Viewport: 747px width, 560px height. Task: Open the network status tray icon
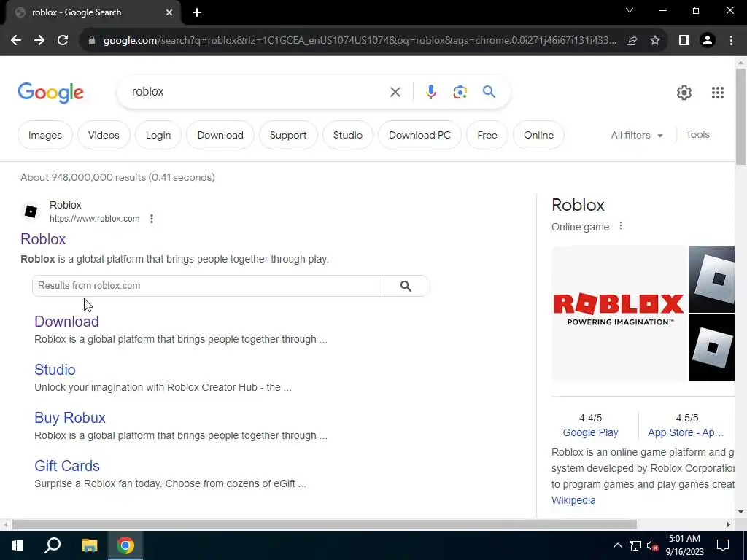point(635,545)
